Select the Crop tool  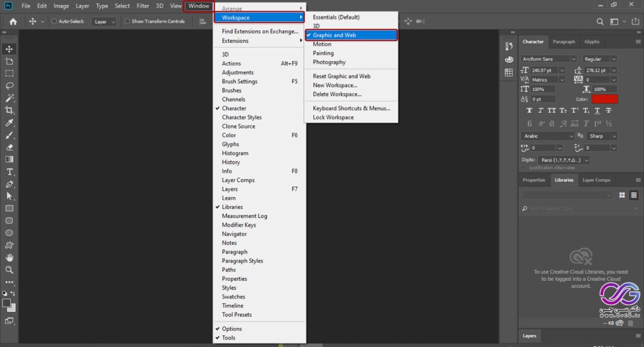[x=9, y=110]
